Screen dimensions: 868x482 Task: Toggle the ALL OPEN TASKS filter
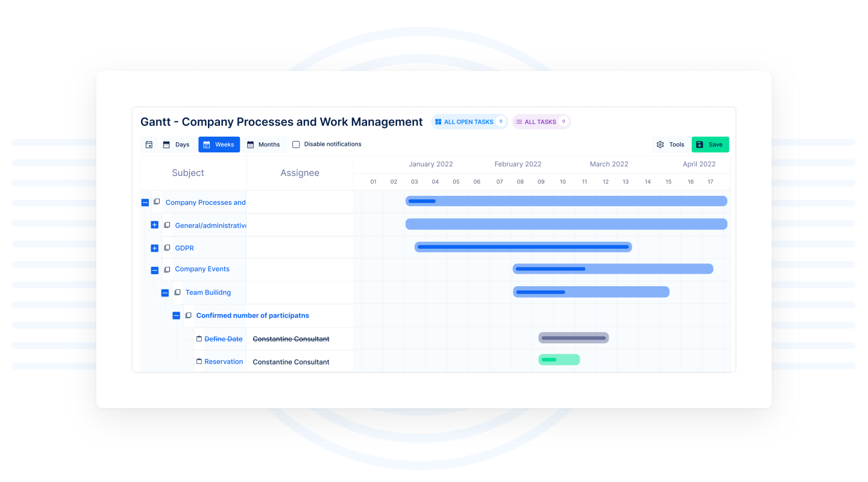469,122
